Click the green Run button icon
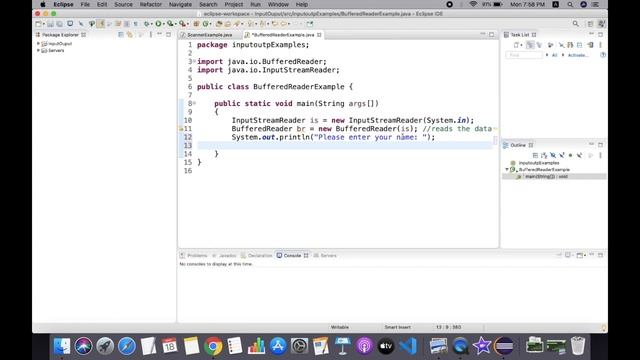 coord(158,24)
